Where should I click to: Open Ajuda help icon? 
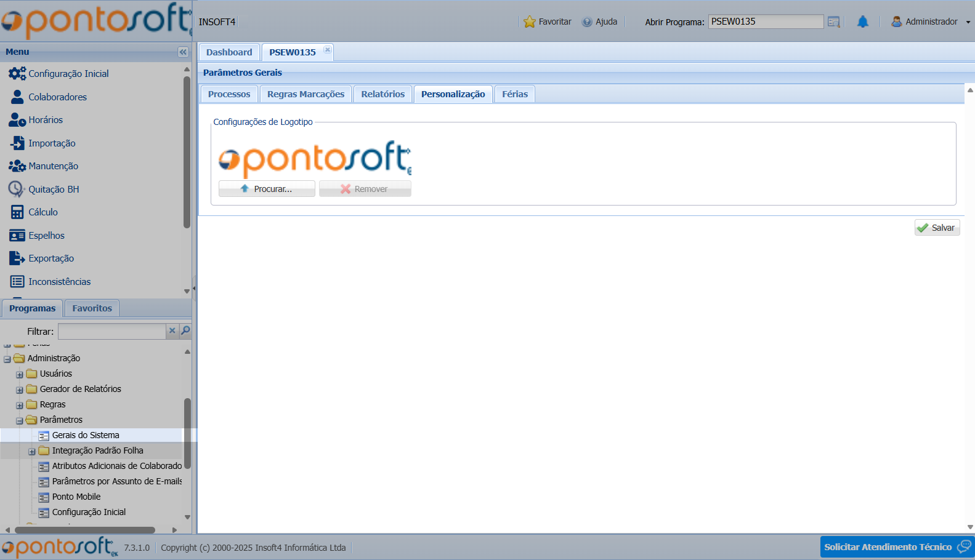(587, 22)
